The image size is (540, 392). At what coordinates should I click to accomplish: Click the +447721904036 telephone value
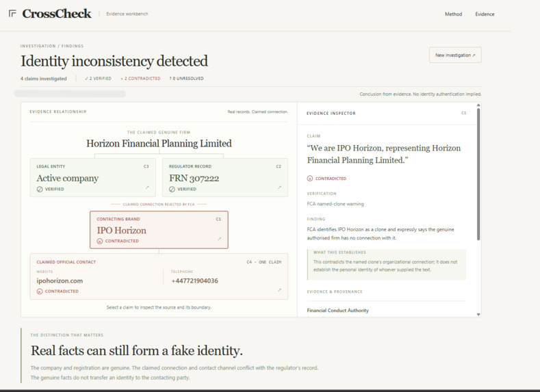coord(194,281)
